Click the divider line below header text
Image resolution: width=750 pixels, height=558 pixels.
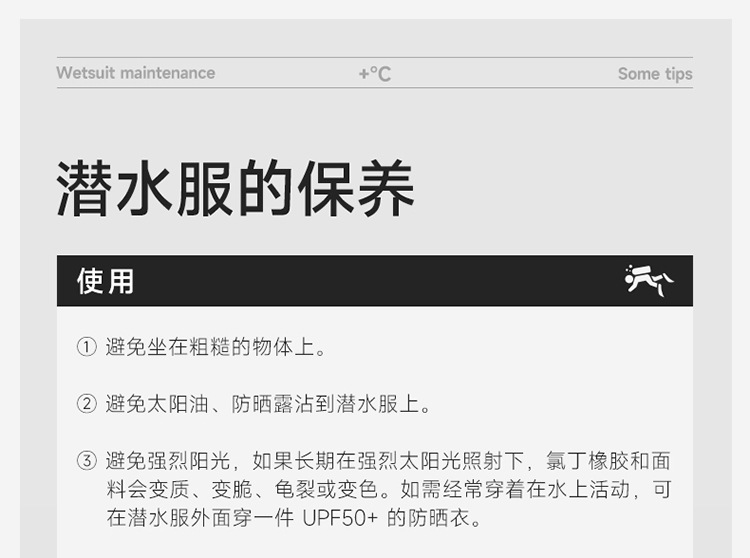pyautogui.click(x=375, y=88)
